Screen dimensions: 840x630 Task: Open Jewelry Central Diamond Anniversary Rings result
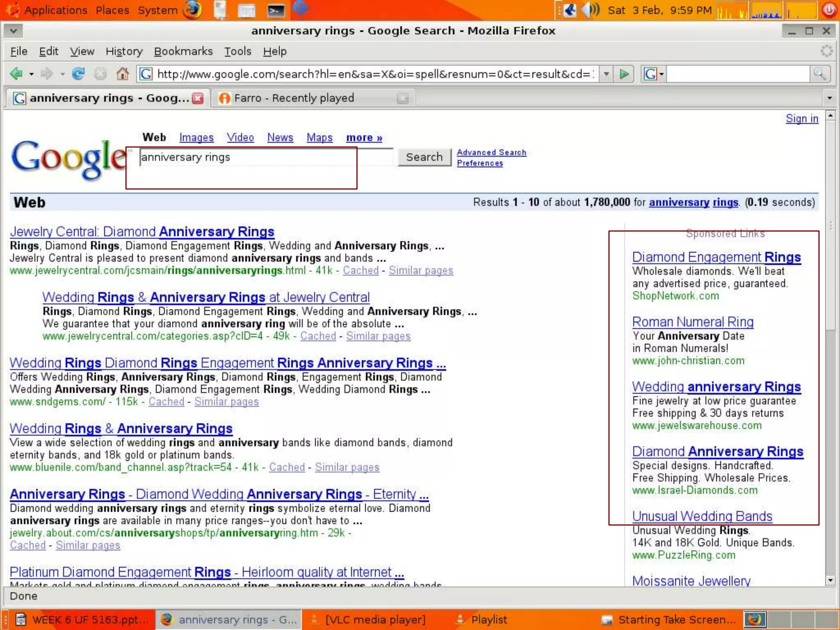(142, 232)
